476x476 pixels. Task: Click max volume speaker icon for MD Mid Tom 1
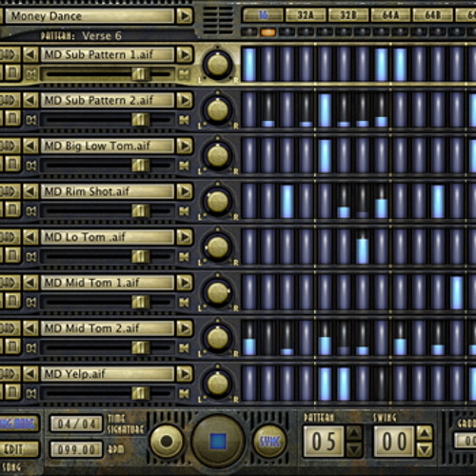pos(184,302)
